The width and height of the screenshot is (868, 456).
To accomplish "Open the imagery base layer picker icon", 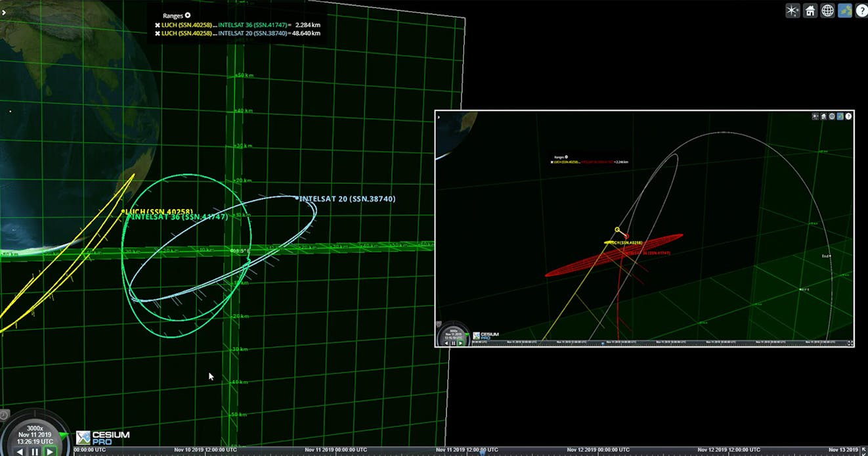I will coord(844,11).
